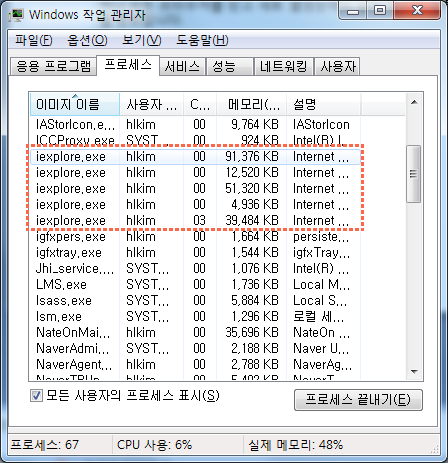
Task: Click the 프로세스 끝내기(E) button
Action: (358, 399)
